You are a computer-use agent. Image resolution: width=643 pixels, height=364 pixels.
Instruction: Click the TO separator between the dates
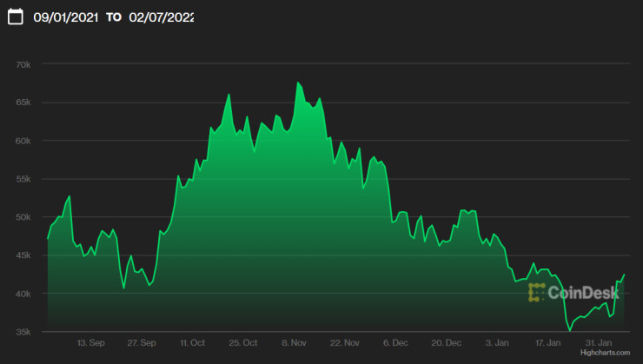(x=114, y=17)
